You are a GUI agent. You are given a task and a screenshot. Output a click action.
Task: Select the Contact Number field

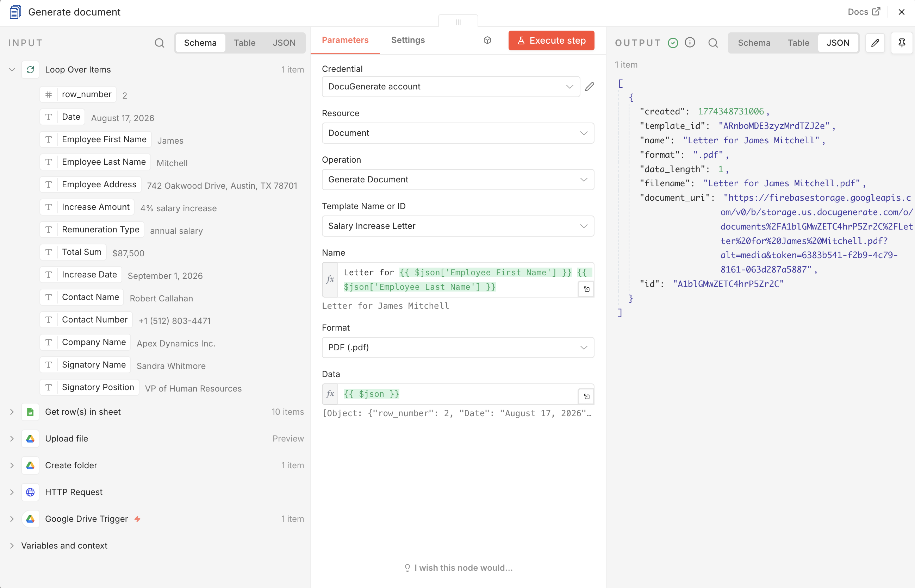(86, 320)
